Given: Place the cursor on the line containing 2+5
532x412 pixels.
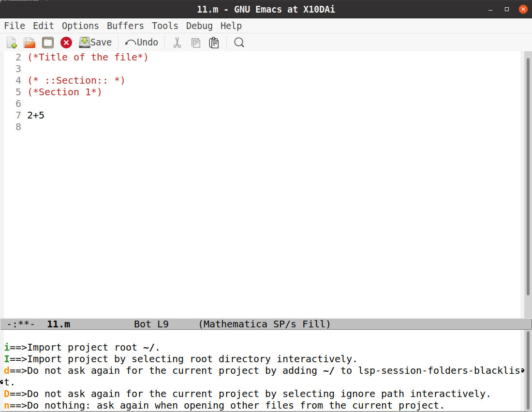Looking at the screenshot, I should click(x=35, y=115).
